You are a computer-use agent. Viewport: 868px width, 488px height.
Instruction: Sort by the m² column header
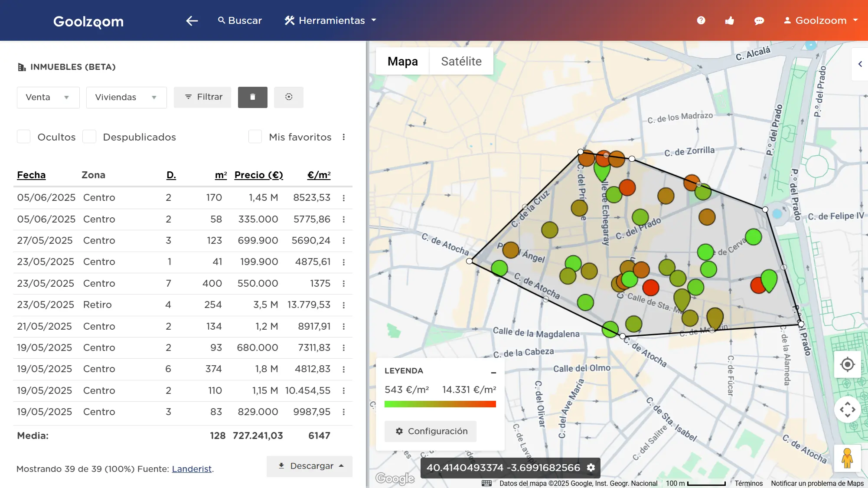coord(221,175)
